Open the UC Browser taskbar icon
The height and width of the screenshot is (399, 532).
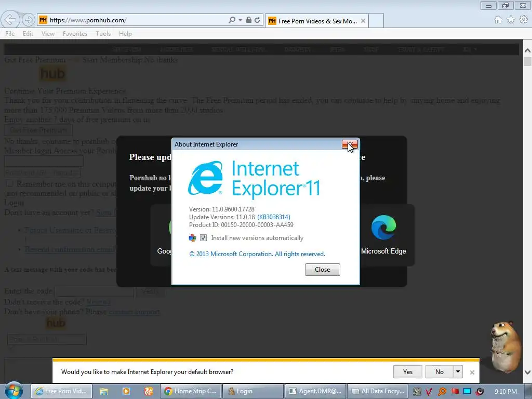[149, 391]
